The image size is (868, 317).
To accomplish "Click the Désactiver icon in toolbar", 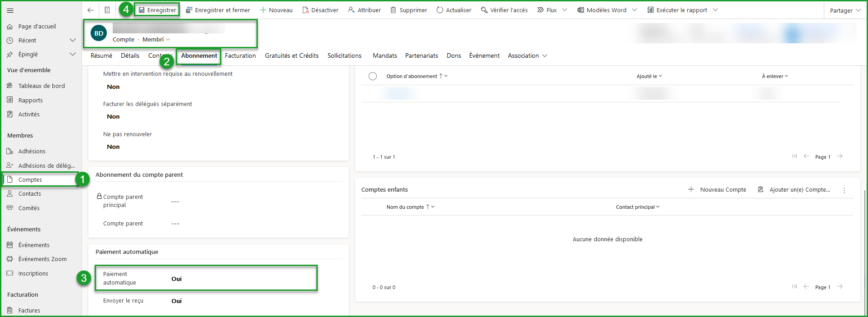I will pyautogui.click(x=306, y=10).
